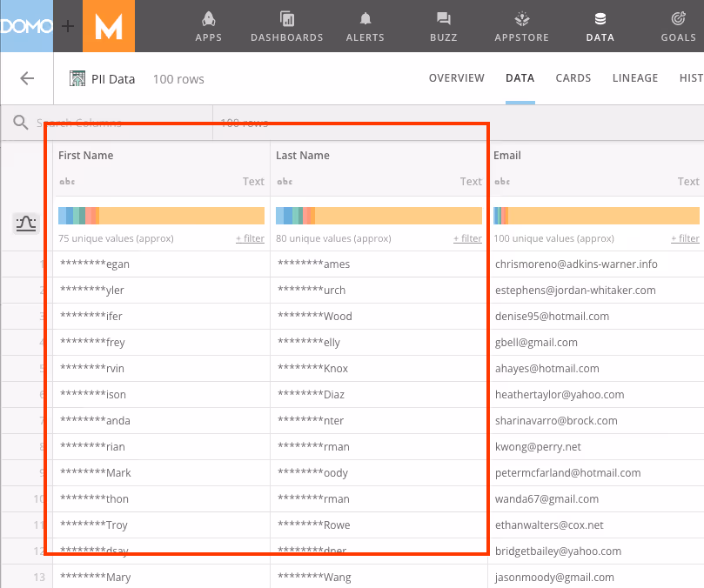The height and width of the screenshot is (588, 704).
Task: Click the Domo logo
Action: click(x=26, y=26)
